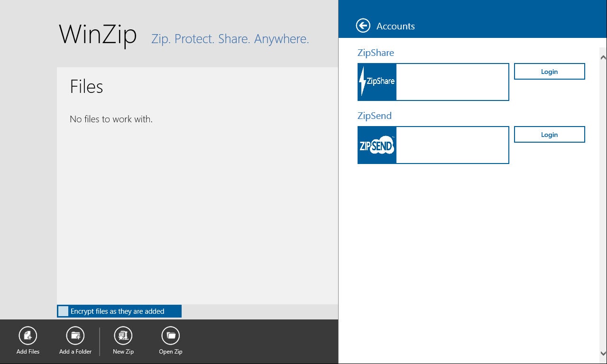Click the ZipShare logo tile
Screen dimensions: 607x364
point(377,82)
